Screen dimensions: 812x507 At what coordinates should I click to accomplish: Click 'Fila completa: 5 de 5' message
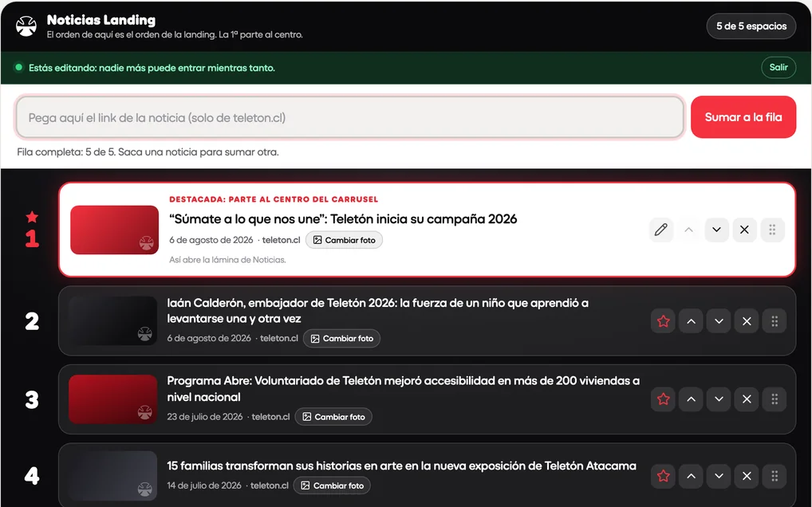click(148, 152)
